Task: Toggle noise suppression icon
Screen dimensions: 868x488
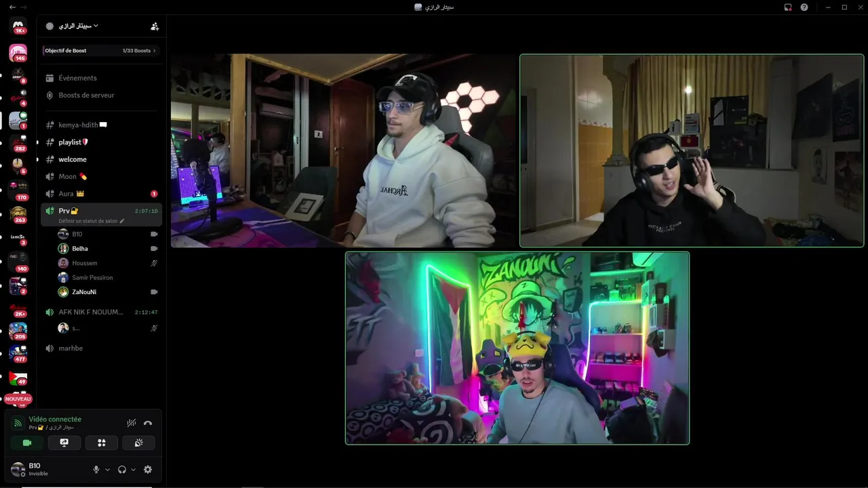Action: (x=132, y=423)
